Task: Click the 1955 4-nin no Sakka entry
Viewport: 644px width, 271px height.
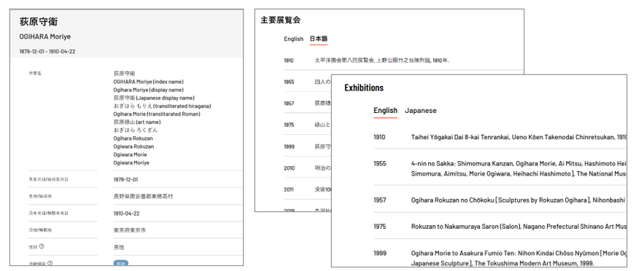Action: point(500,168)
